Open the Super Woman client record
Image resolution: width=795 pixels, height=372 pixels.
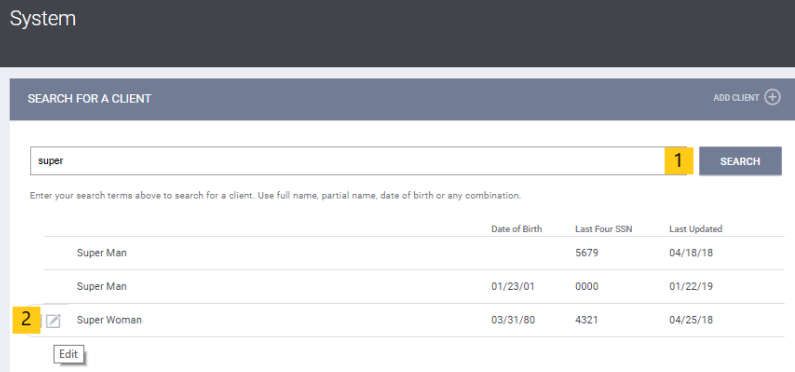[x=109, y=320]
